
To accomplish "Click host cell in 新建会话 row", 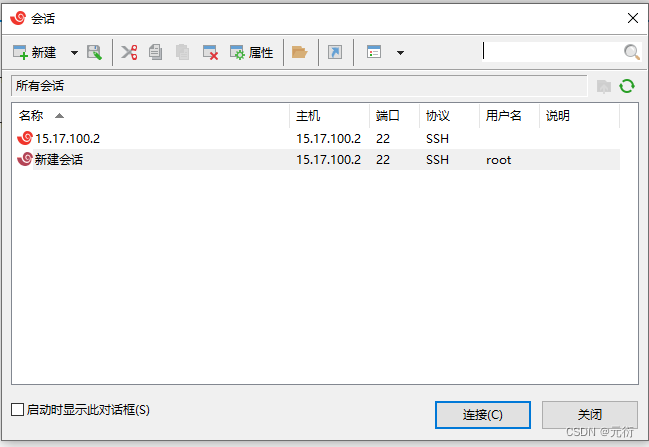I will point(328,160).
